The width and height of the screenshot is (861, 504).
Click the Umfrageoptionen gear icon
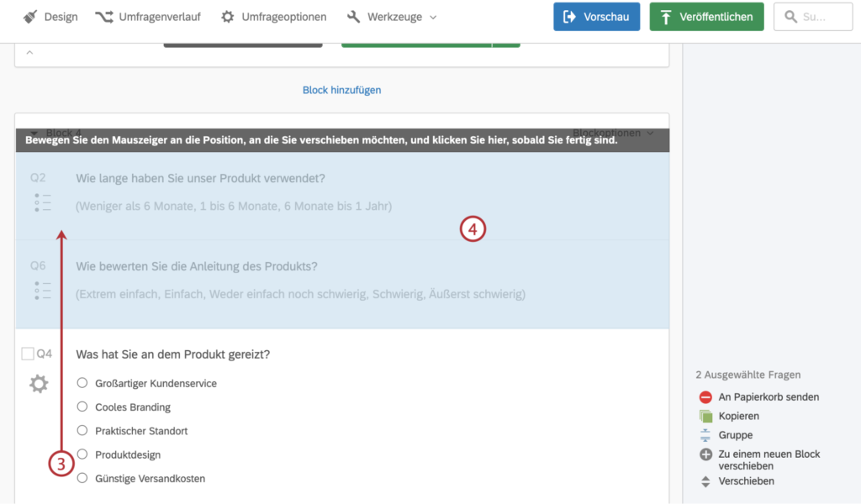(x=227, y=17)
